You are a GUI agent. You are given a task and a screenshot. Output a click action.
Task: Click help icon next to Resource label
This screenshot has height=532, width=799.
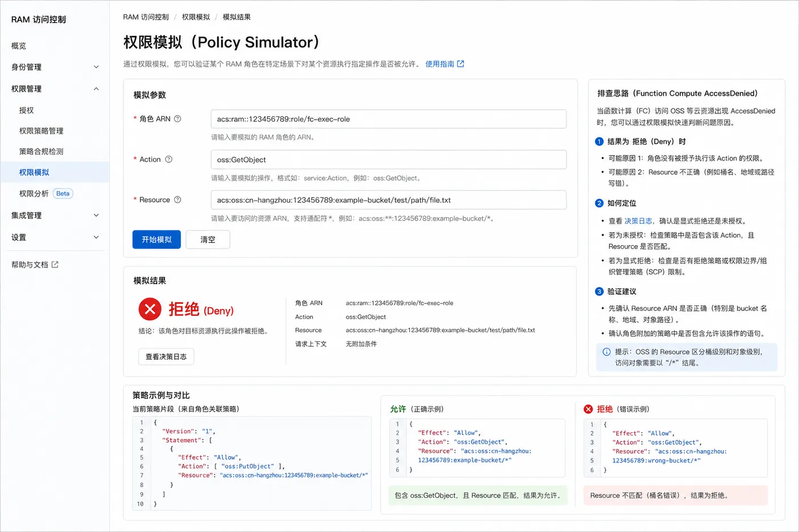177,200
